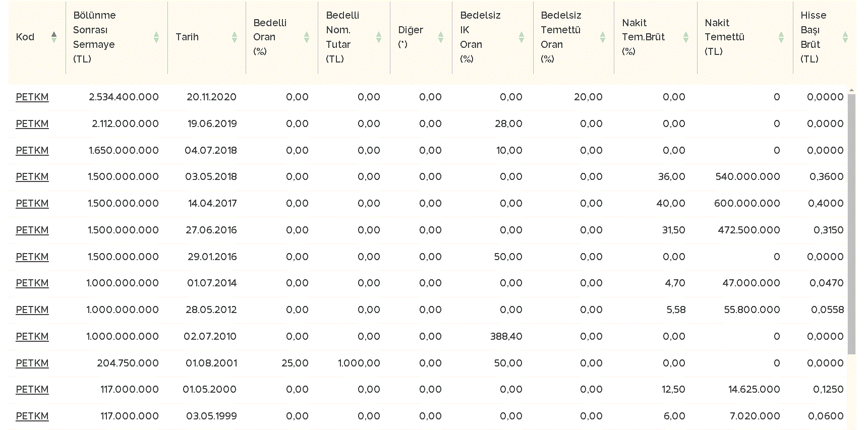Image resolution: width=868 pixels, height=430 pixels.
Task: Sort by Bedelsiz Temettü Oran arrows
Action: [x=603, y=37]
